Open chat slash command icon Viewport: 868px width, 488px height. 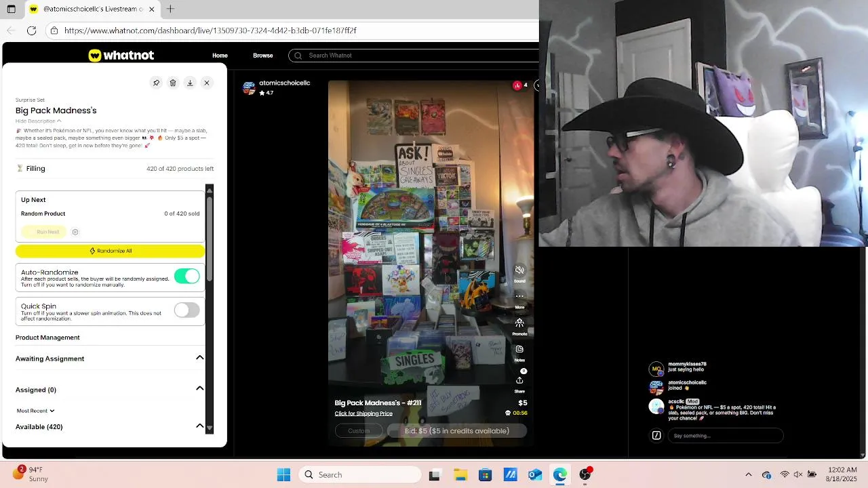pos(656,436)
